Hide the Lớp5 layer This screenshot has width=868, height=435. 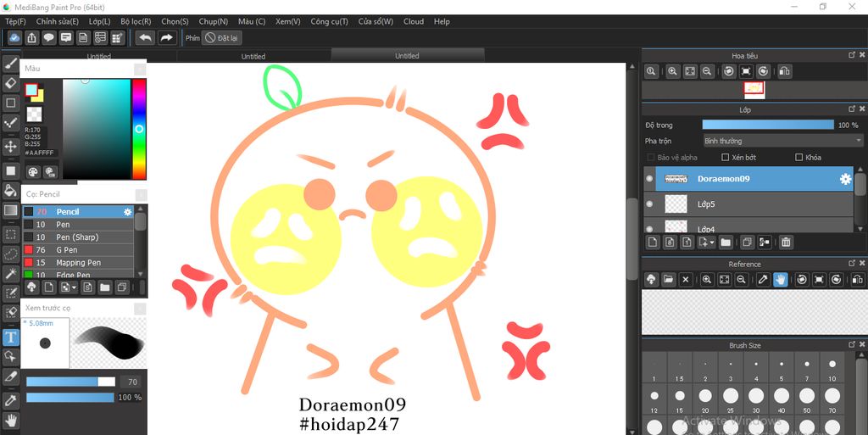pos(649,204)
